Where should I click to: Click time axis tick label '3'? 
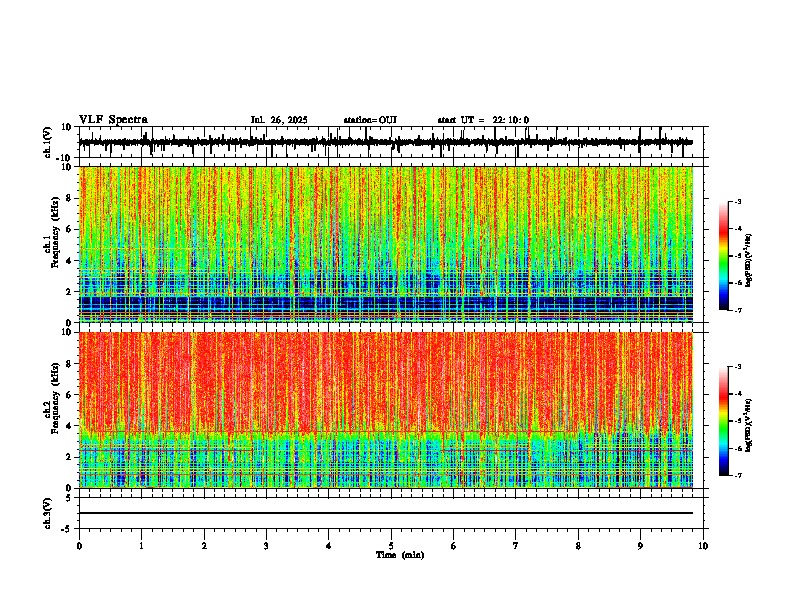(x=266, y=546)
